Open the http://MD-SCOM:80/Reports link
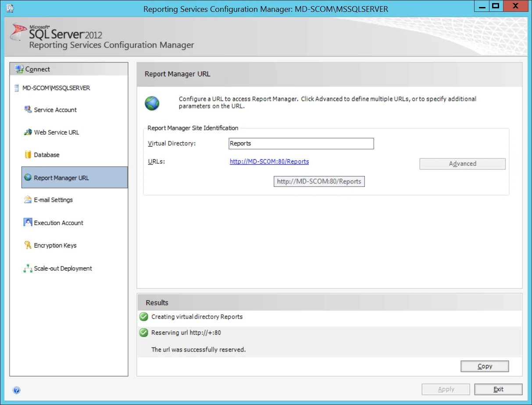532x405 pixels. [269, 161]
